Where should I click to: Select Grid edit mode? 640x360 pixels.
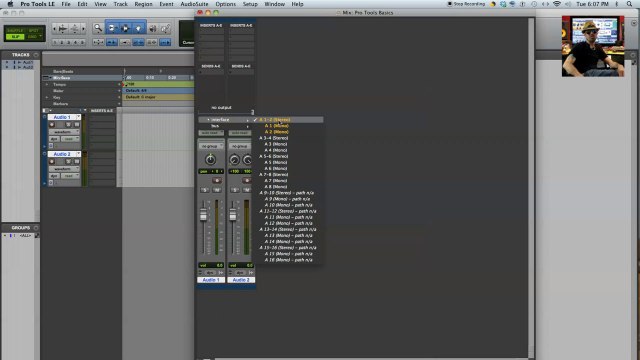[33, 37]
